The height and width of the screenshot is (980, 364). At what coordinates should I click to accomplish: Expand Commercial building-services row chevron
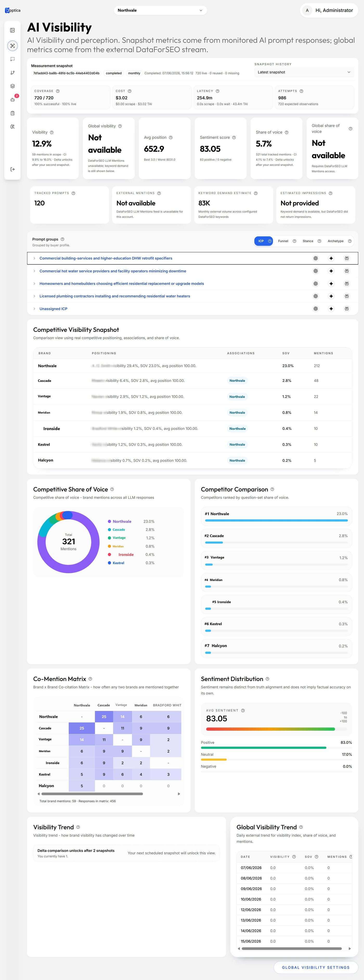coord(34,258)
